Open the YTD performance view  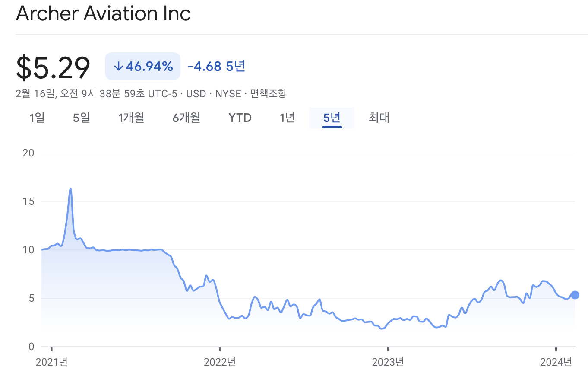tap(240, 118)
